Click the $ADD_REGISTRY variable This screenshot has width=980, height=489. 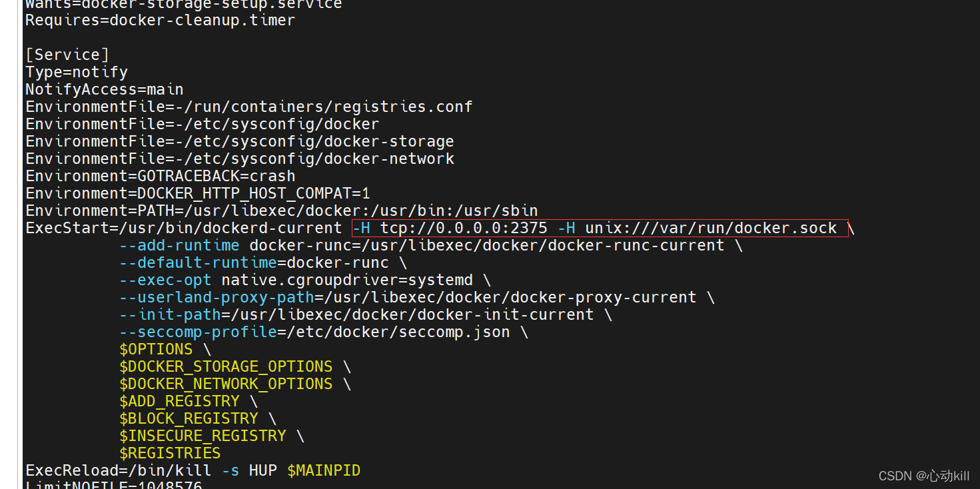point(179,401)
